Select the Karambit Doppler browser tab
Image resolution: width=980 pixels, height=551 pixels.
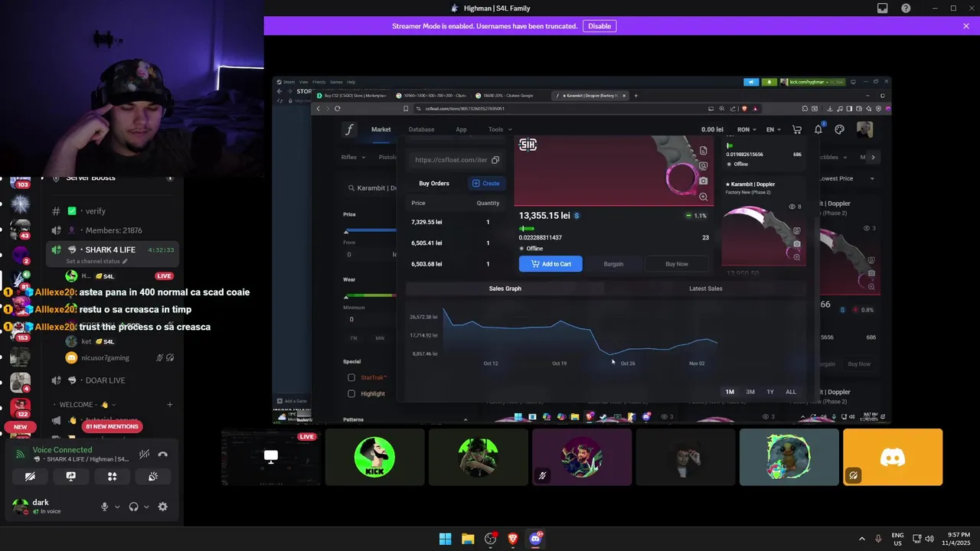(x=591, y=96)
